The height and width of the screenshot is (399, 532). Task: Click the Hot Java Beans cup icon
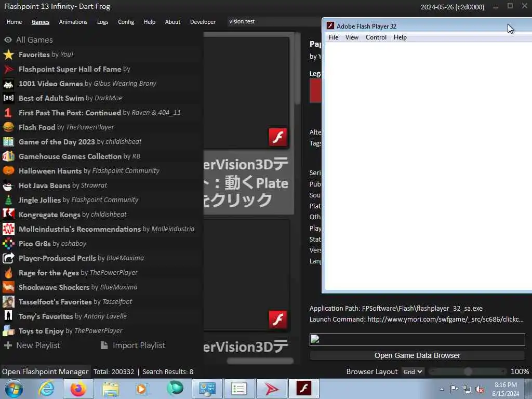pos(8,185)
